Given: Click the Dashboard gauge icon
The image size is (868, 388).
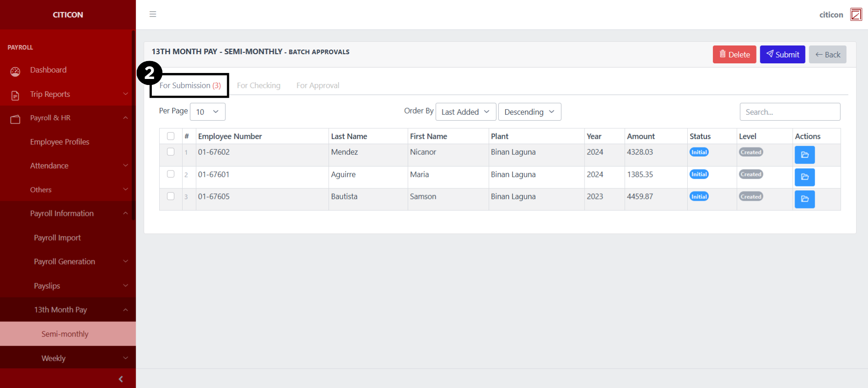Looking at the screenshot, I should point(15,71).
